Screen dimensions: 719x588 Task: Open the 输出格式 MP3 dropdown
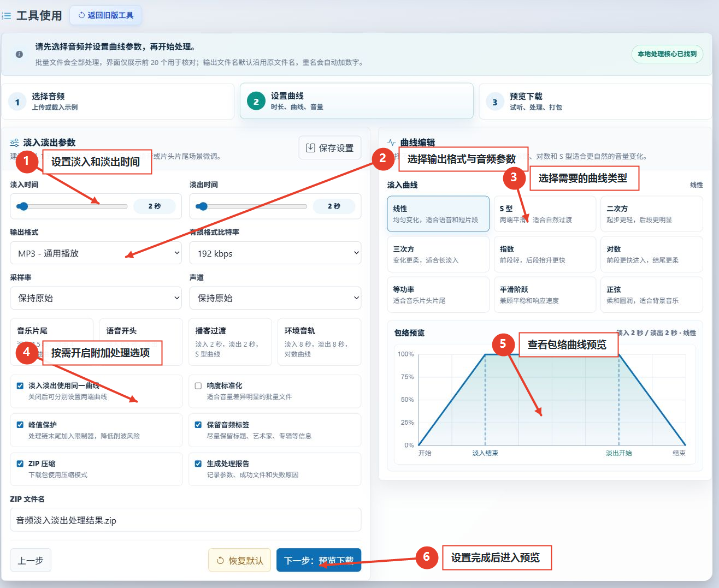coord(96,253)
